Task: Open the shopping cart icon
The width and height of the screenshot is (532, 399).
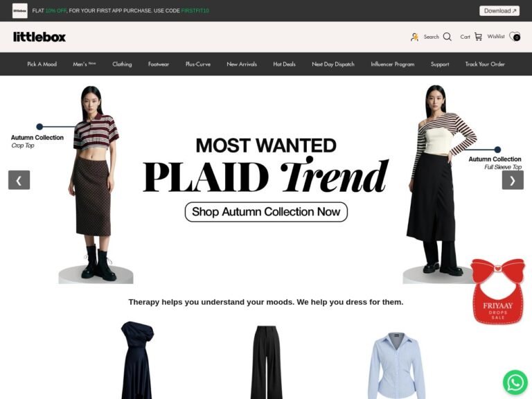Action: click(478, 37)
